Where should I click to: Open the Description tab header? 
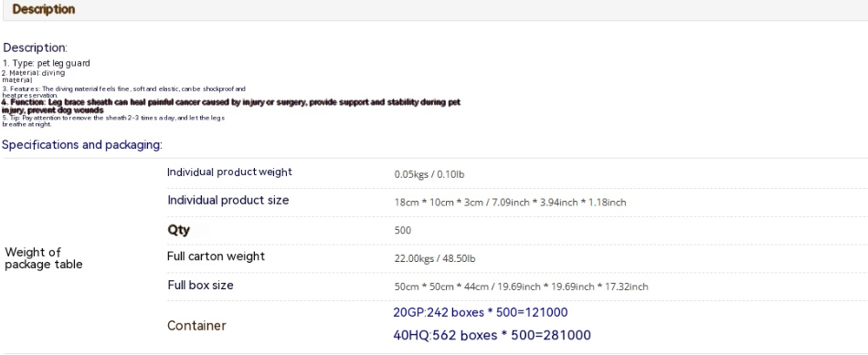click(44, 9)
